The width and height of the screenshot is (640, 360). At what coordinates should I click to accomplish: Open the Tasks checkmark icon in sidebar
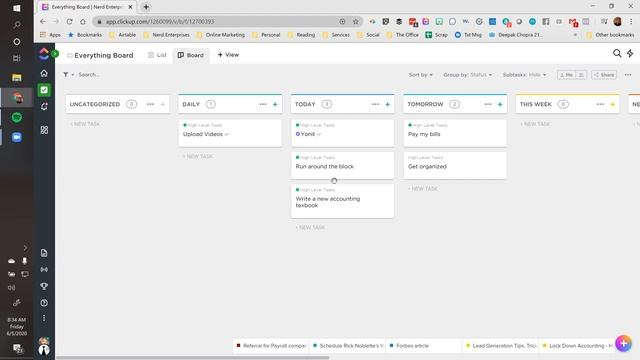click(x=44, y=90)
